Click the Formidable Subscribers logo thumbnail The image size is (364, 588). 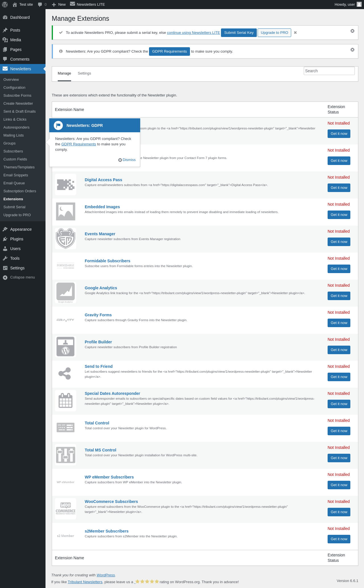pos(66,265)
